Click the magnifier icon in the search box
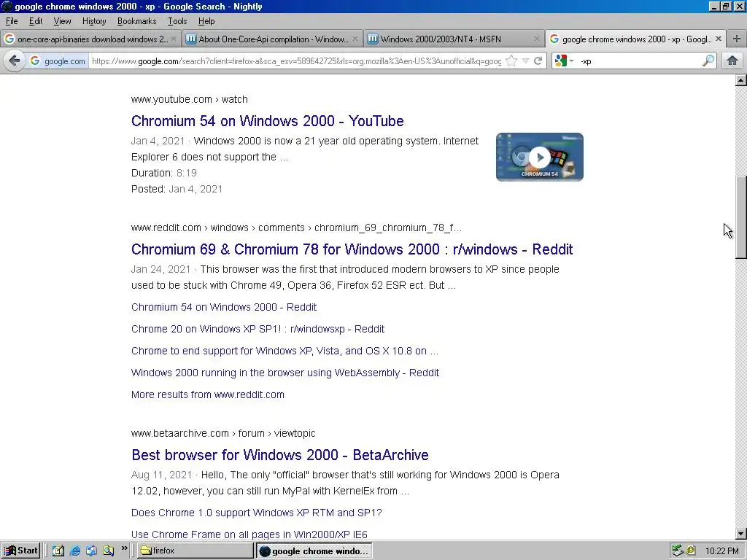The width and height of the screenshot is (747, 560). click(x=708, y=61)
